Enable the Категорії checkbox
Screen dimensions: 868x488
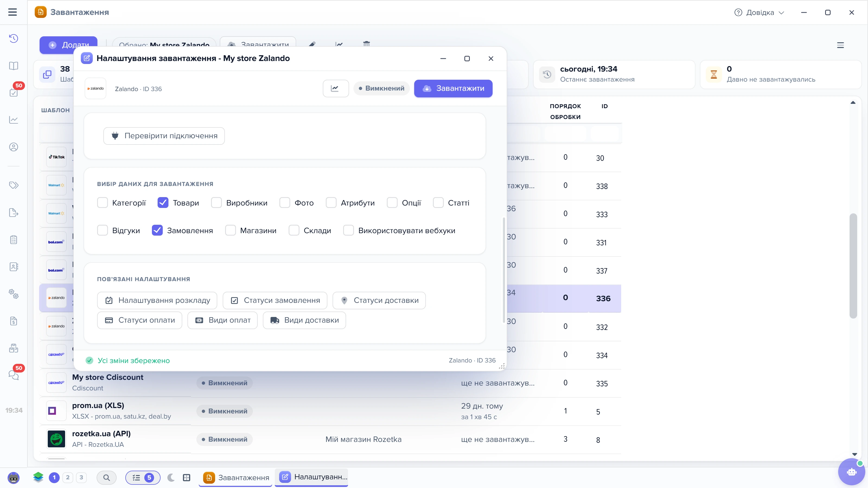103,203
